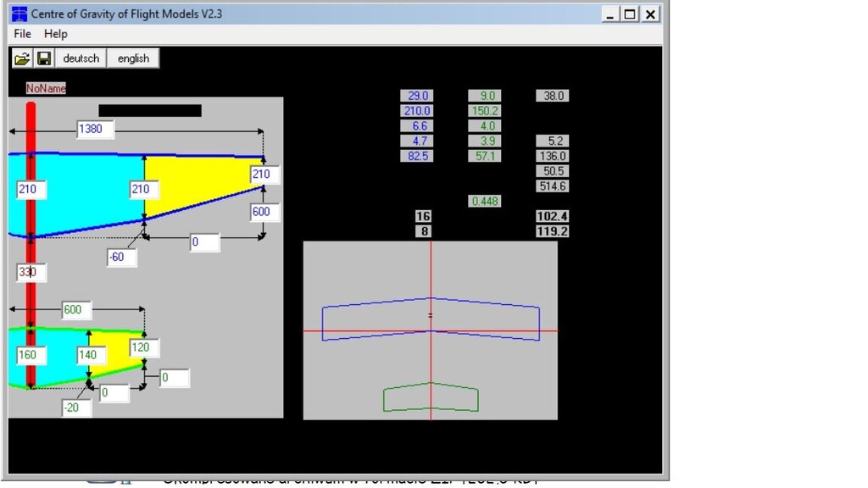Screen dimensions: 868x488
Task: Click the black model name bar
Action: pyautogui.click(x=150, y=110)
